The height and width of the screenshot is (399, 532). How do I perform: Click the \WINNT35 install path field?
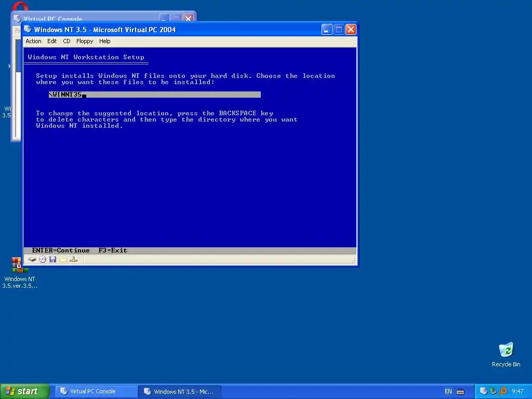[x=155, y=95]
